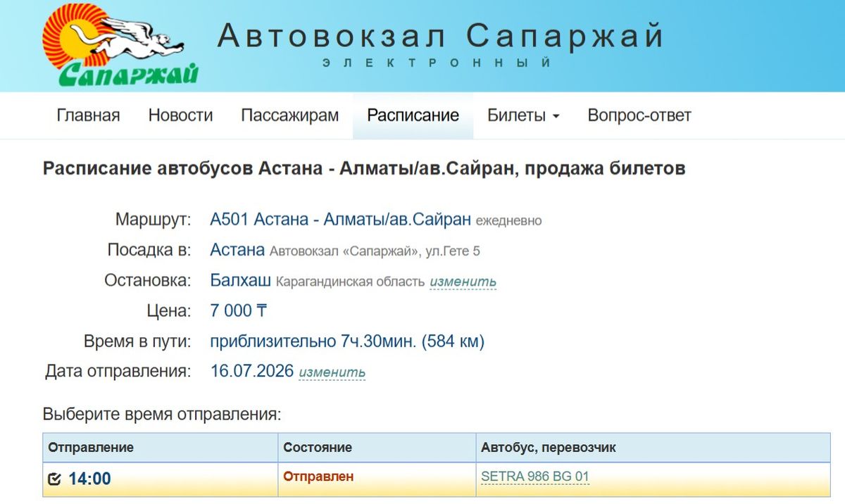Screen dimensions: 845x504
Task: Click the price 7 000 ₸ value
Action: 239,310
